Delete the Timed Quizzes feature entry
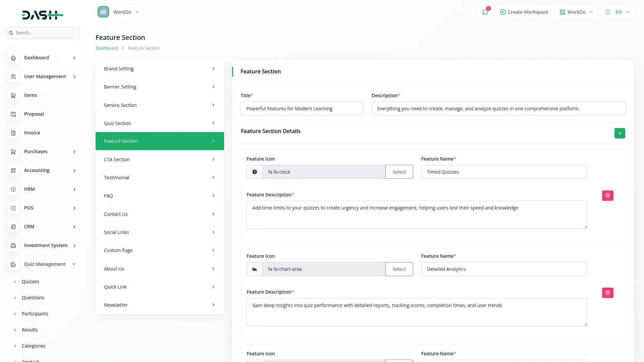The height and width of the screenshot is (362, 644). [607, 195]
